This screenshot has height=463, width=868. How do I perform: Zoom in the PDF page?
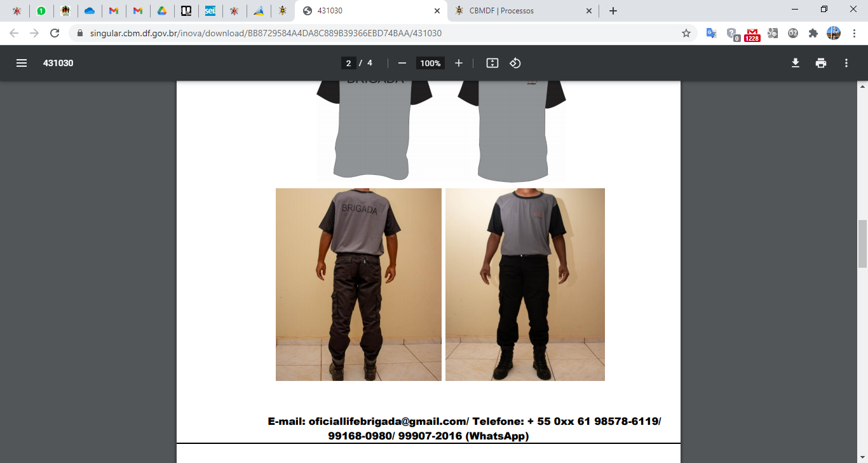459,63
